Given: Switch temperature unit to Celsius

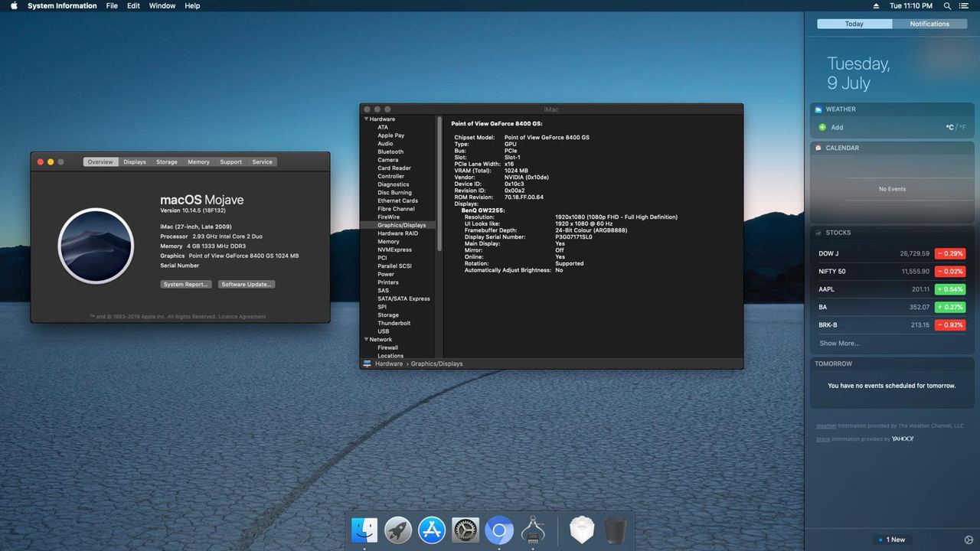Looking at the screenshot, I should [x=949, y=128].
